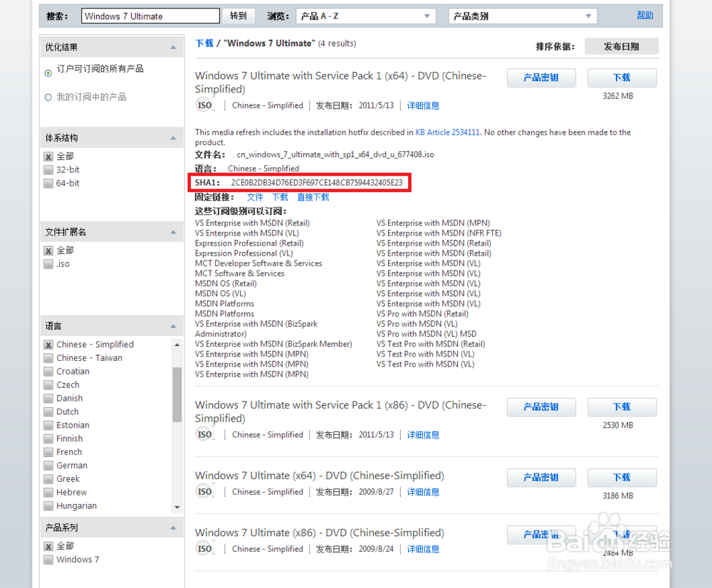Screen dimensions: 712x588
Task: Open the 产品类别 dropdown
Action: (x=523, y=16)
